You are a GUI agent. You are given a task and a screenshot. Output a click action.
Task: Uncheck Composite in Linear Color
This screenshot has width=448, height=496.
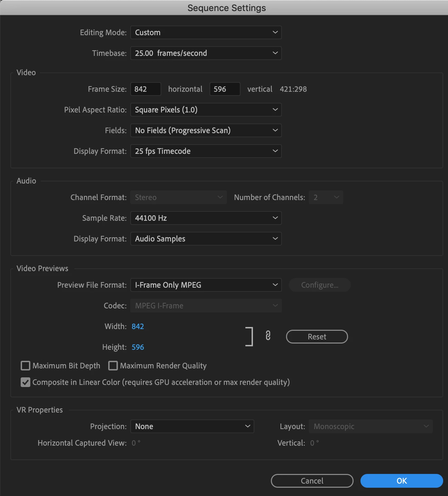point(26,382)
